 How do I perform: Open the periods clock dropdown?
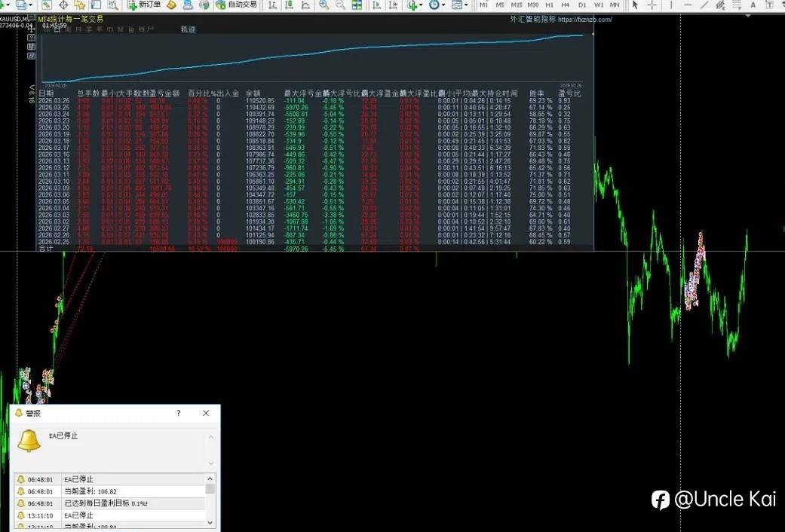click(x=437, y=5)
